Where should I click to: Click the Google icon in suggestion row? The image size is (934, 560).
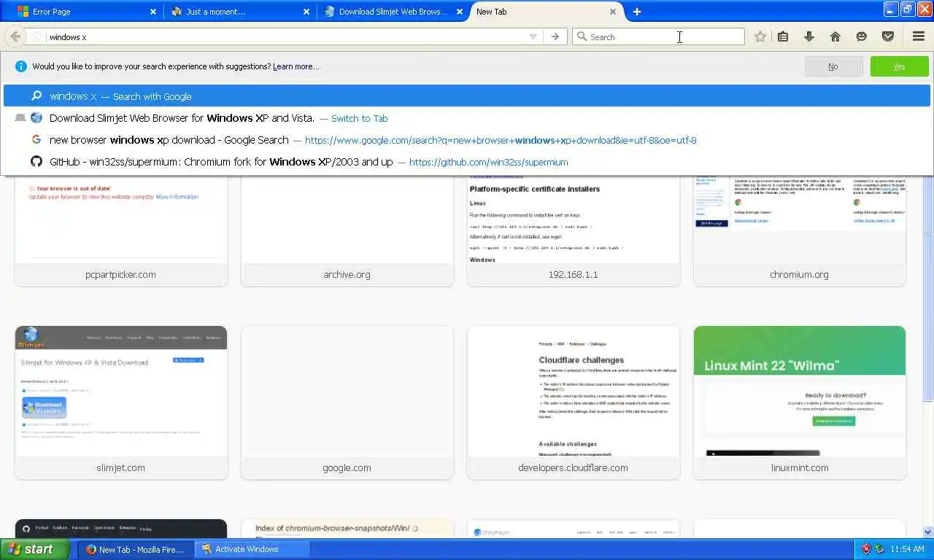point(36,140)
